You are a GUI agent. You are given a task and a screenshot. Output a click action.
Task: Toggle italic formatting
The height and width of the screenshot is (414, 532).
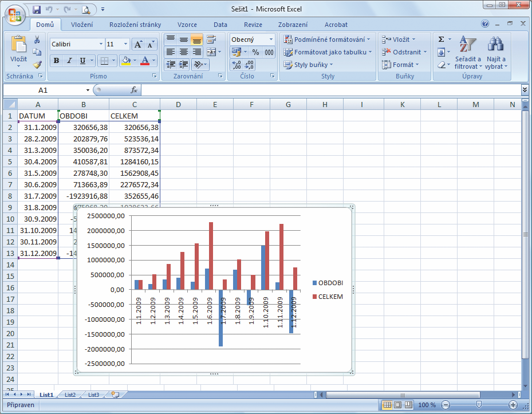(69, 61)
